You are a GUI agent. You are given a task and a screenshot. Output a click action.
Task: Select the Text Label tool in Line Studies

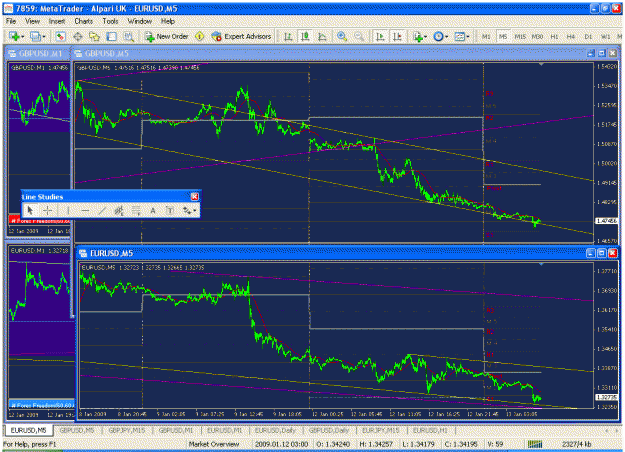tap(170, 210)
